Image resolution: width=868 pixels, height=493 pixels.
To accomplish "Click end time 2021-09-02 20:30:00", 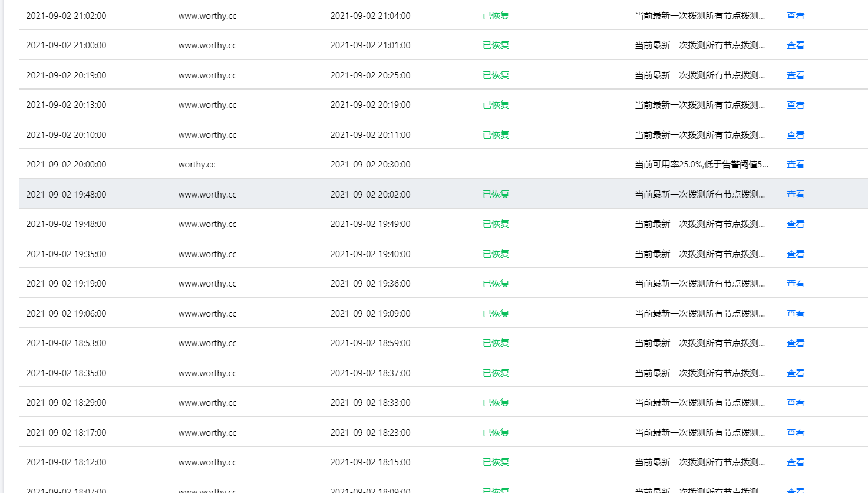I will (370, 165).
